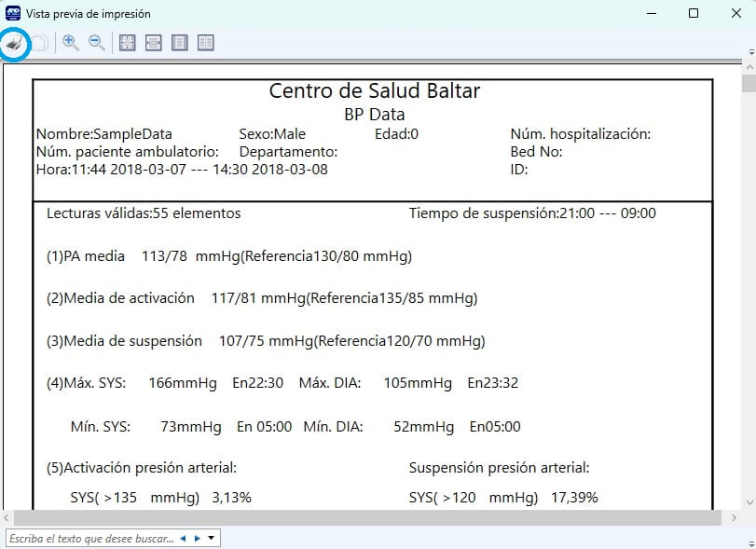Screen dimensions: 756x549
Task: Click the Print icon in the toolbar
Action: 14,42
